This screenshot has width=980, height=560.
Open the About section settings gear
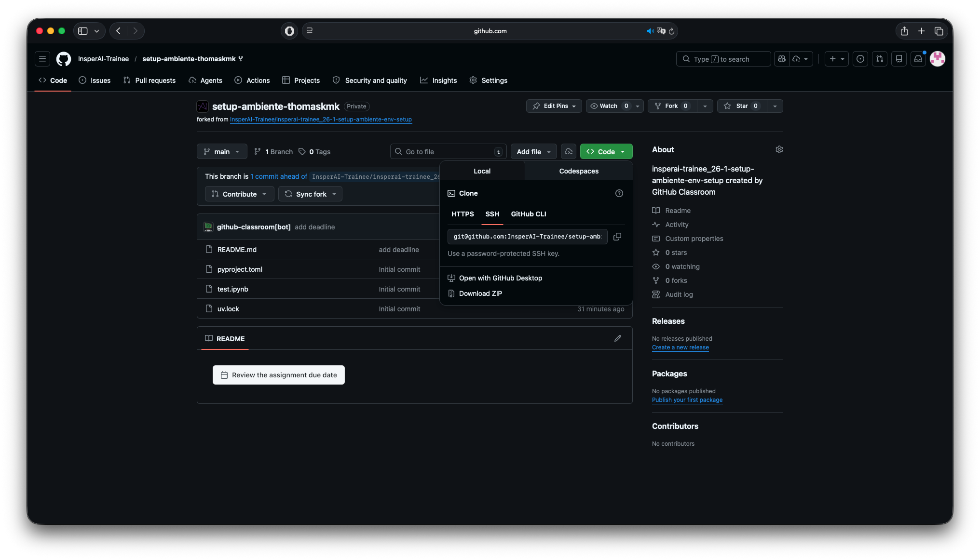point(779,149)
